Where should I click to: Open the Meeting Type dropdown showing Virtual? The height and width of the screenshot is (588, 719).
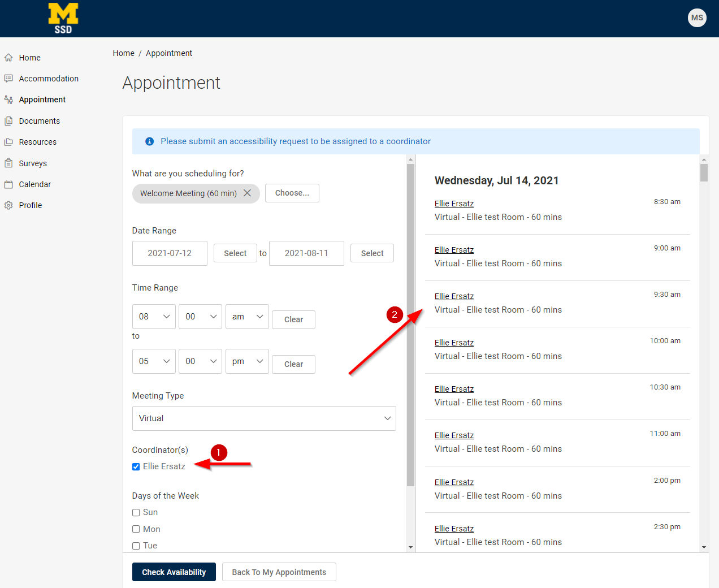pos(263,418)
